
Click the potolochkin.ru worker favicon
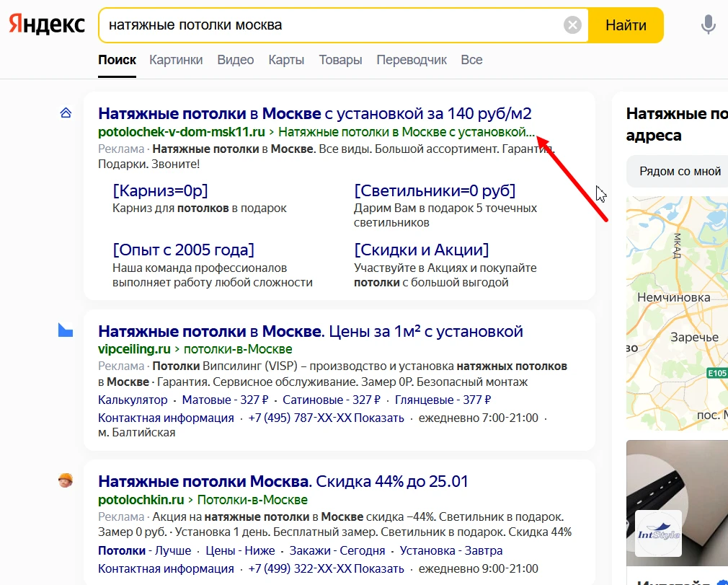[66, 480]
